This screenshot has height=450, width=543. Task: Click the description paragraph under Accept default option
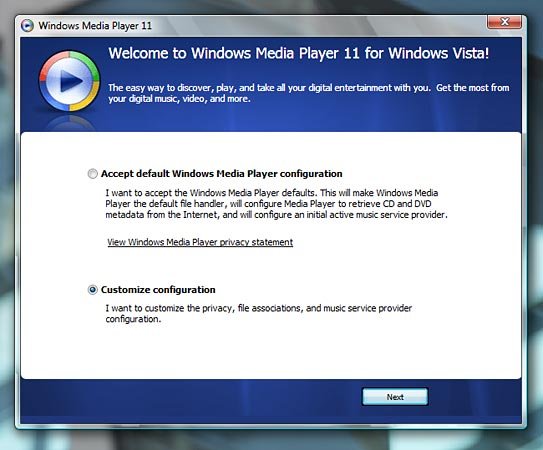[276, 204]
